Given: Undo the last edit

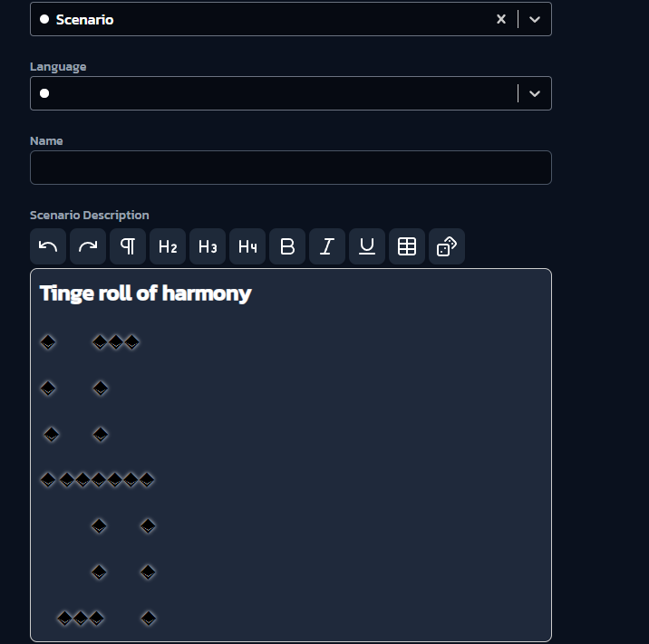Looking at the screenshot, I should coord(48,246).
